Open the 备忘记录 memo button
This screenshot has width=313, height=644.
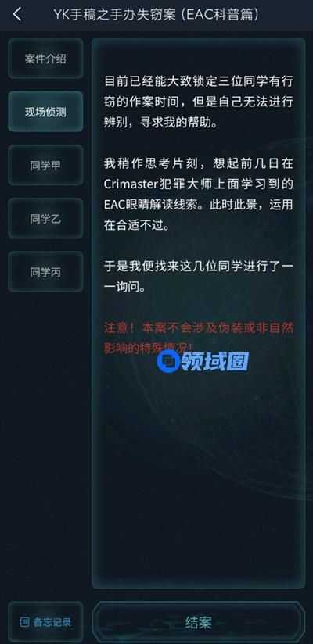45,622
